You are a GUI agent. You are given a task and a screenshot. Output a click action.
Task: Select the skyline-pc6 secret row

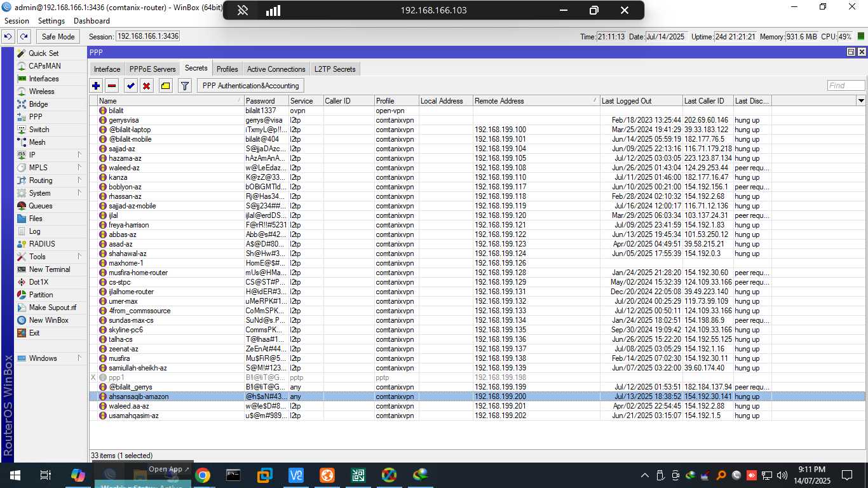coord(477,330)
